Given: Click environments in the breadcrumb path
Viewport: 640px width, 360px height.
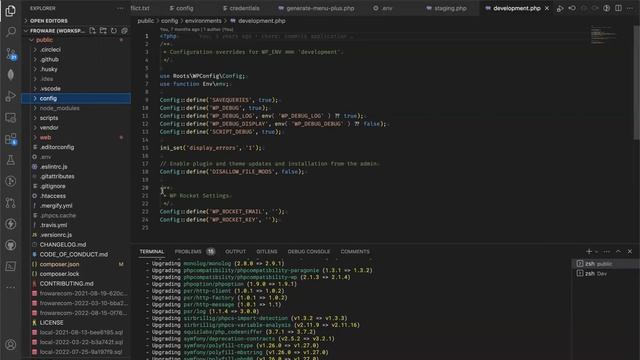Looking at the screenshot, I should tap(203, 21).
